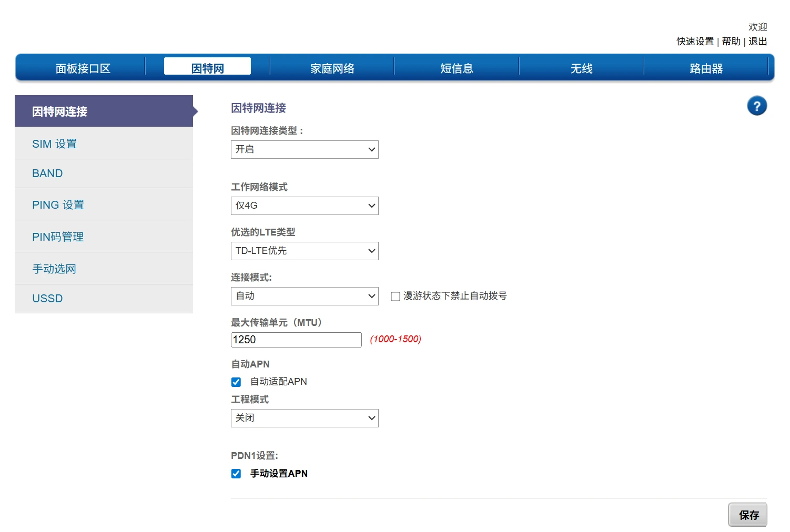Click the 欢迎 welcome text

(758, 27)
